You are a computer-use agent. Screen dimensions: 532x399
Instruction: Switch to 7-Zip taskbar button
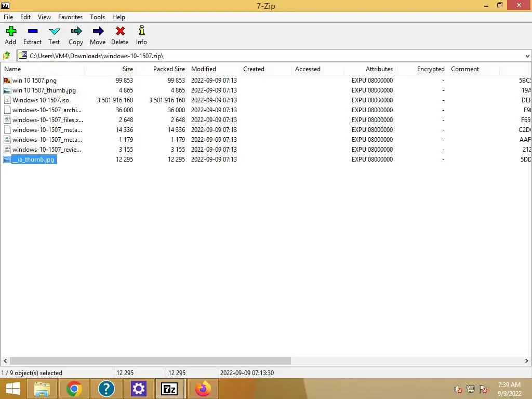pyautogui.click(x=169, y=389)
